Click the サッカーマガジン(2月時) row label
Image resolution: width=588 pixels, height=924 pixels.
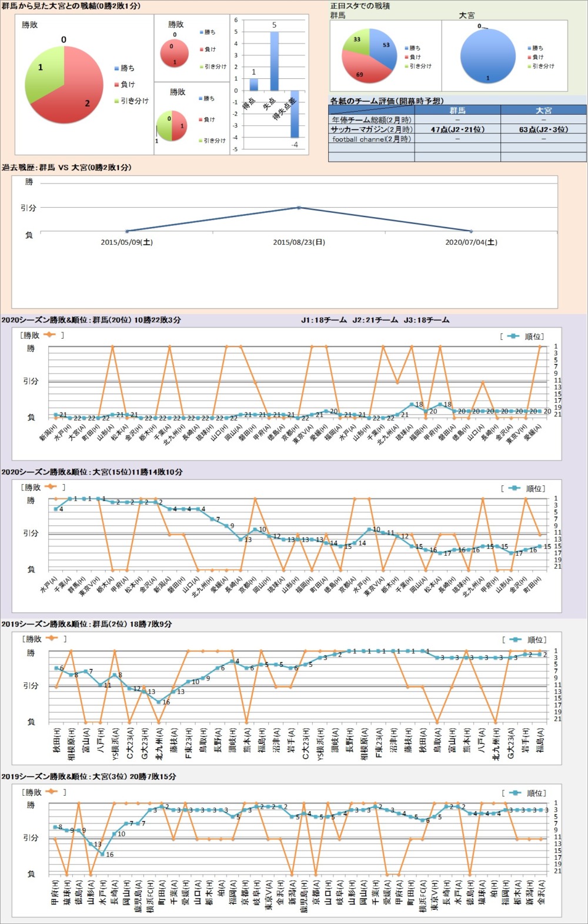tap(371, 129)
